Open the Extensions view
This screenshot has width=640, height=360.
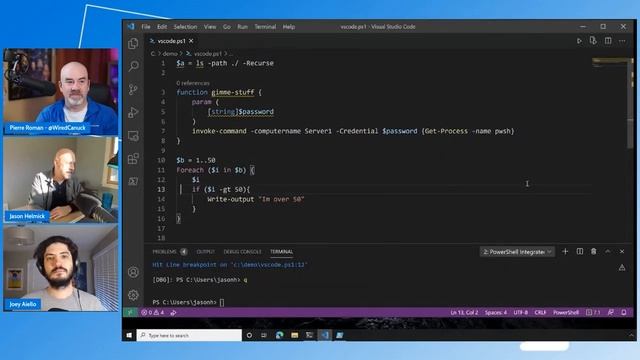click(133, 158)
